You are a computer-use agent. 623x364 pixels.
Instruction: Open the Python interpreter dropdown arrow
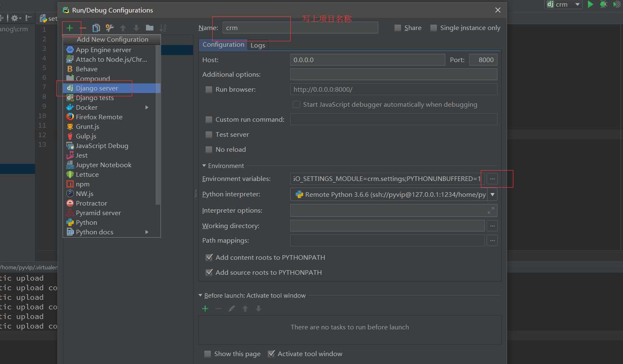coord(492,195)
